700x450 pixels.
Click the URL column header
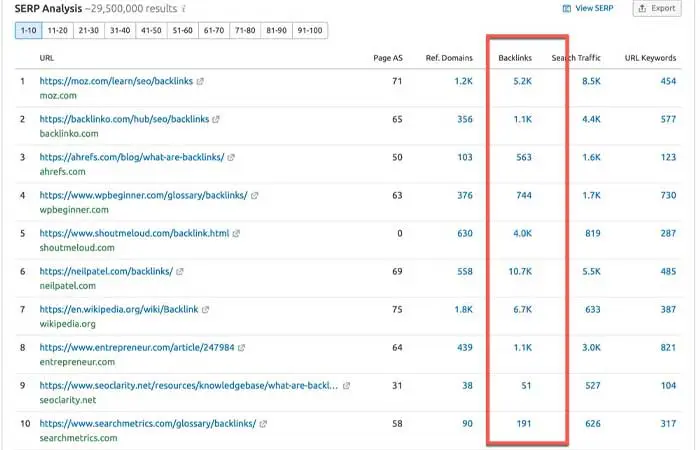pos(46,58)
